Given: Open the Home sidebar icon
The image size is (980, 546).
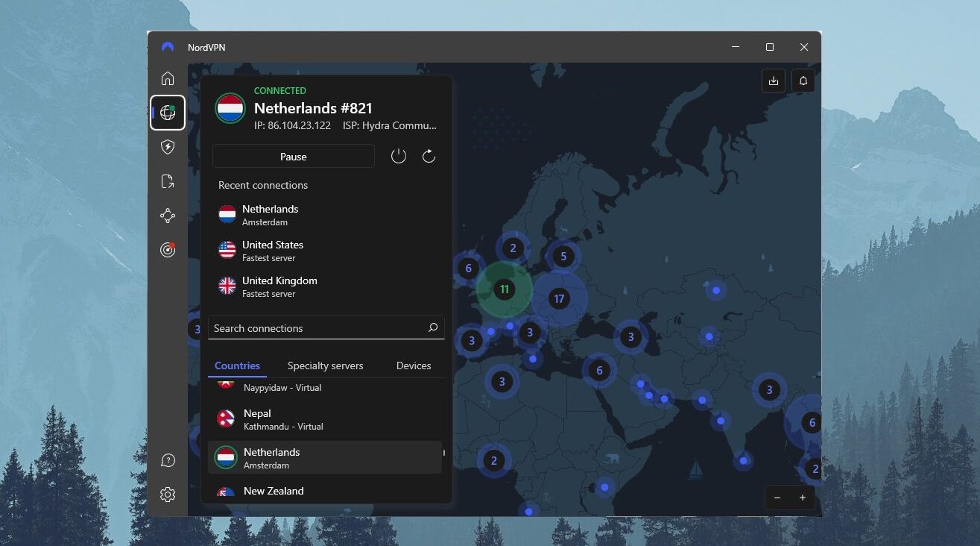Looking at the screenshot, I should pyautogui.click(x=168, y=78).
